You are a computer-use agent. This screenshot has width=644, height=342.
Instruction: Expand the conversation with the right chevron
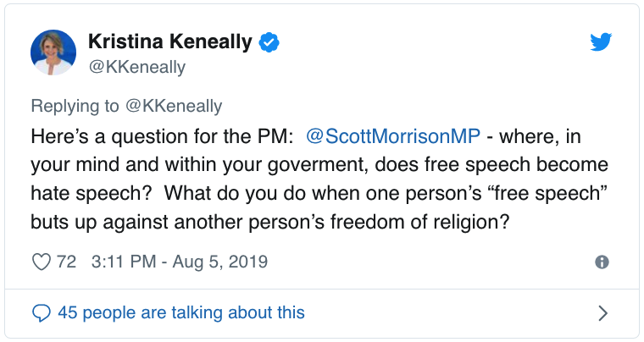[602, 313]
